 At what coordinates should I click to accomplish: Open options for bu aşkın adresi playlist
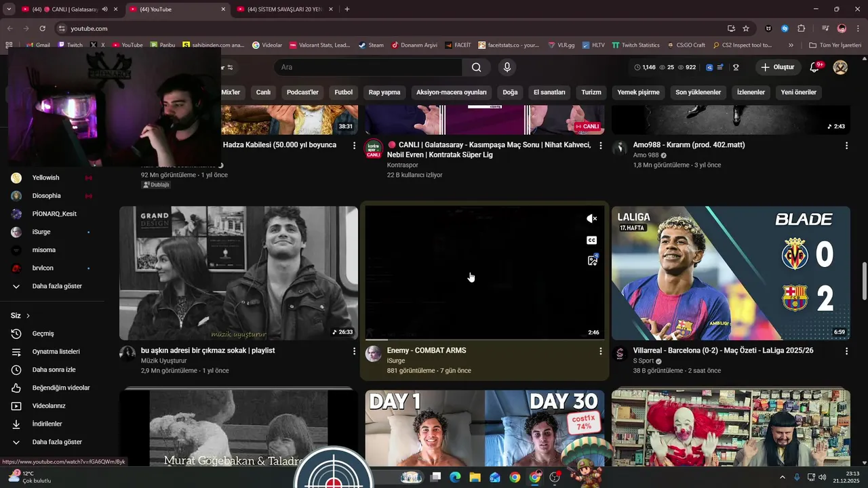tap(354, 351)
